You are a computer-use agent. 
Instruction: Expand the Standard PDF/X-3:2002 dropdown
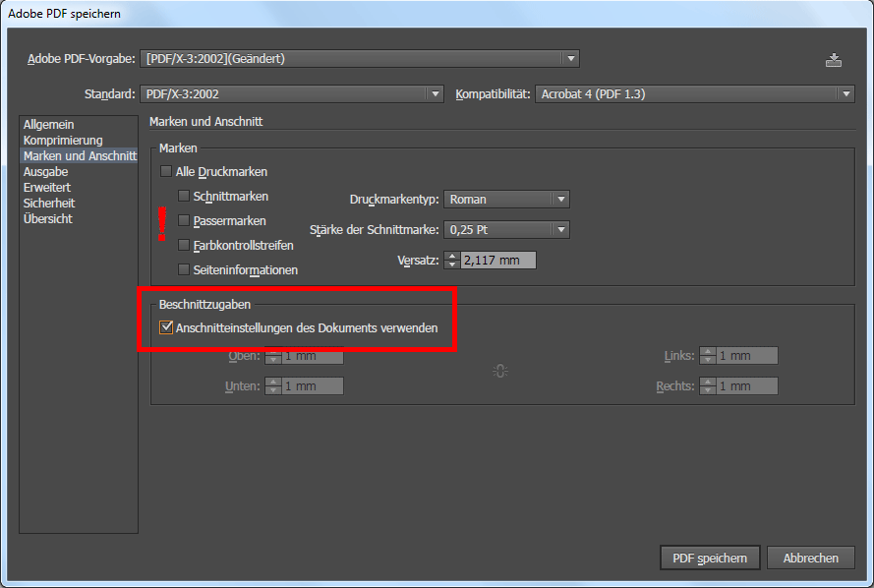291,94
